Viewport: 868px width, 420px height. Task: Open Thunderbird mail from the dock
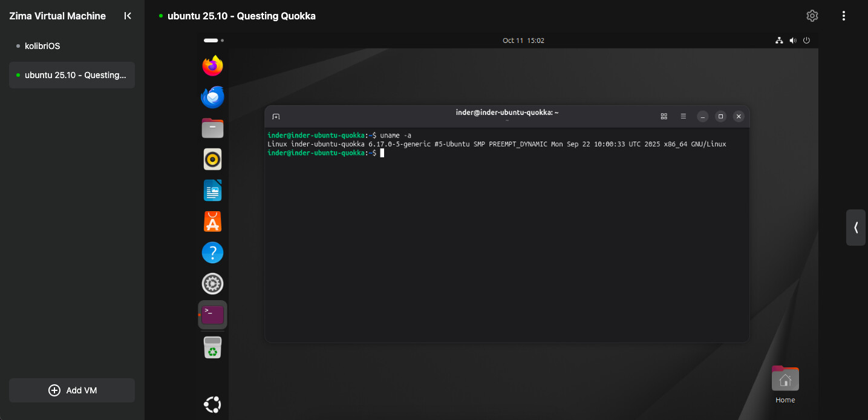tap(212, 97)
